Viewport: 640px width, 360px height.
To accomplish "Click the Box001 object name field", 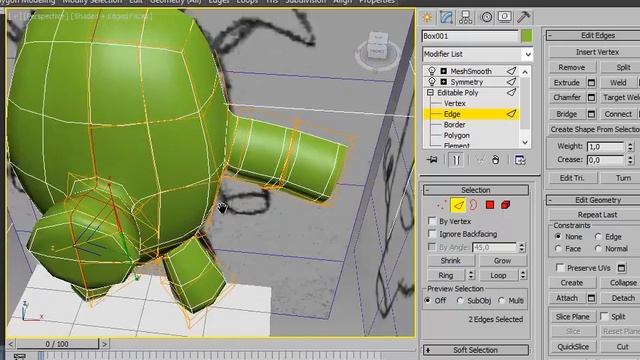I will (x=470, y=36).
